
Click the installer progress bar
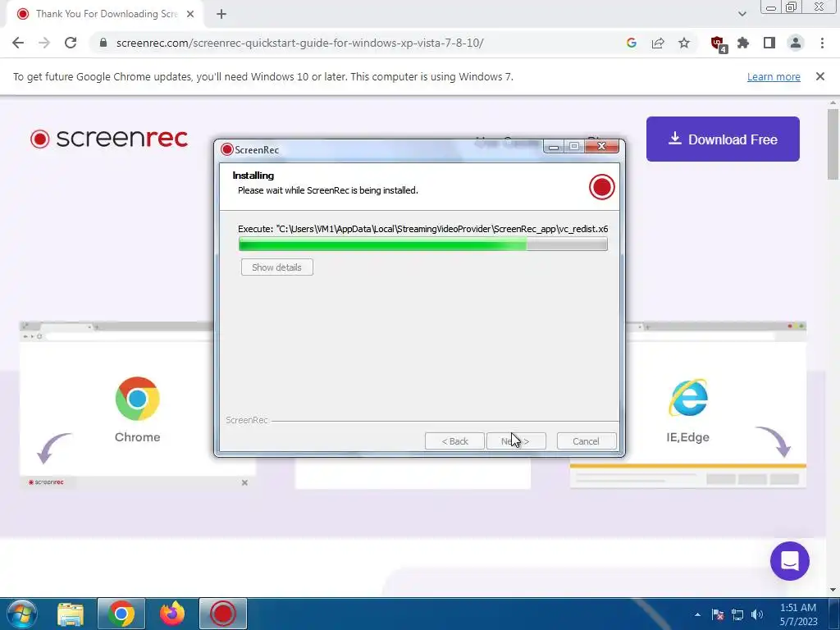(422, 244)
